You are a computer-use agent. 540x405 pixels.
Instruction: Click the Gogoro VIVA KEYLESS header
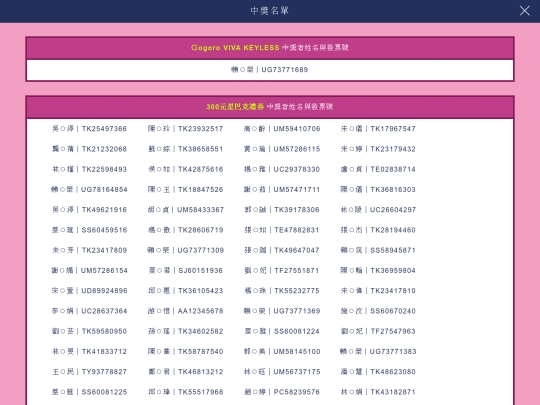coord(270,48)
